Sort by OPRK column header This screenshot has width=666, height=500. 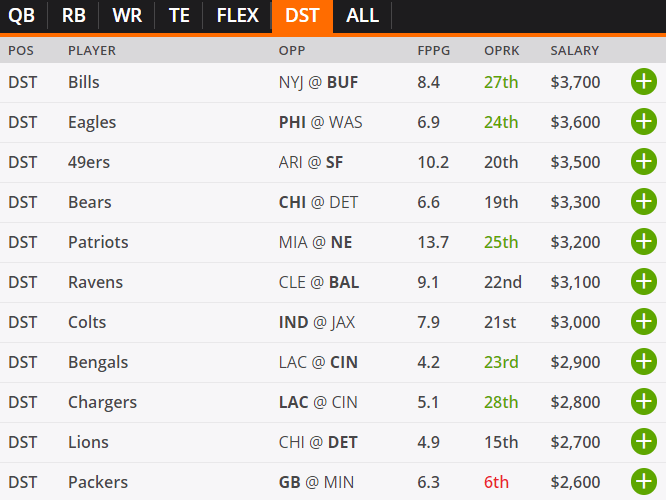500,50
